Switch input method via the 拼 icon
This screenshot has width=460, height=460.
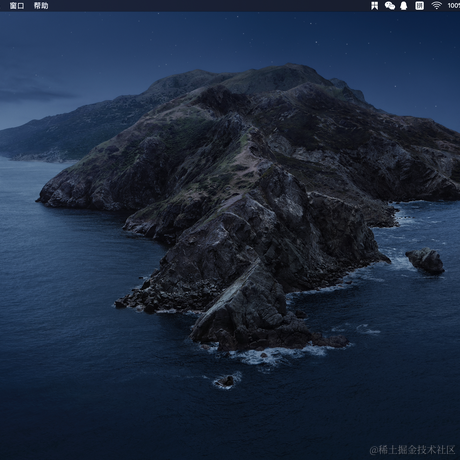[x=420, y=6]
